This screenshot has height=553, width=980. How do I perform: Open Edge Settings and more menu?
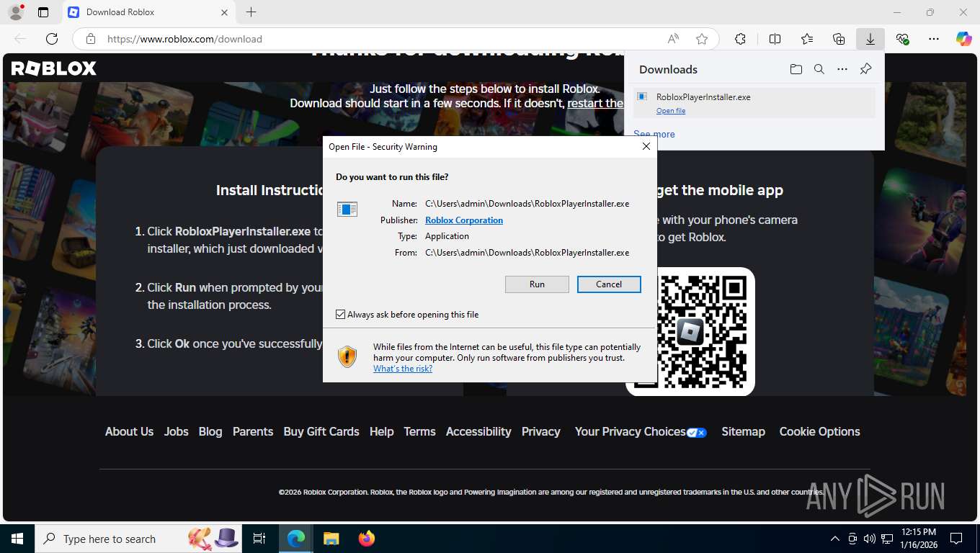934,39
